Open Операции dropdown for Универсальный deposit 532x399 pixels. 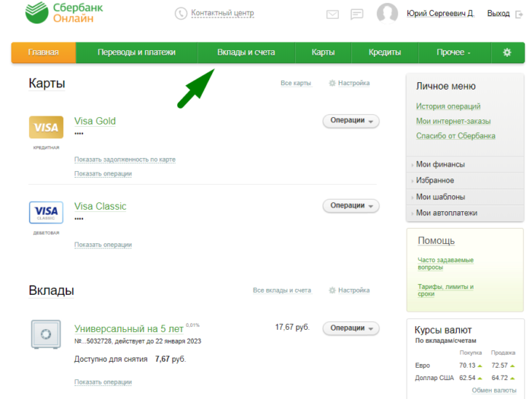pos(351,328)
